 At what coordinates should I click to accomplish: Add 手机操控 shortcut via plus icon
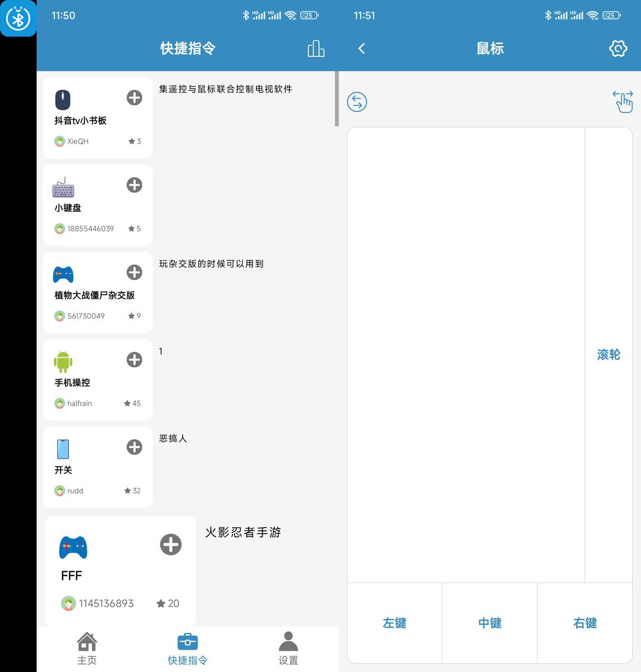click(x=134, y=360)
